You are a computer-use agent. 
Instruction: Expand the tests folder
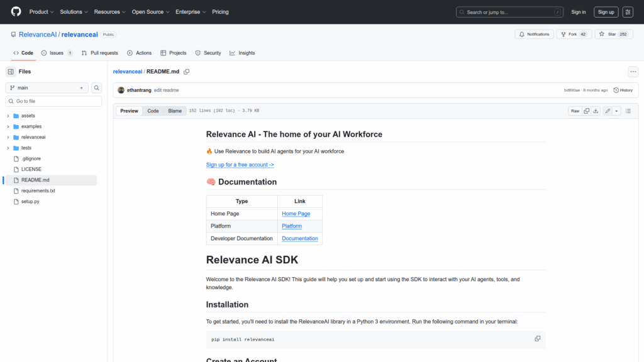tap(8, 148)
